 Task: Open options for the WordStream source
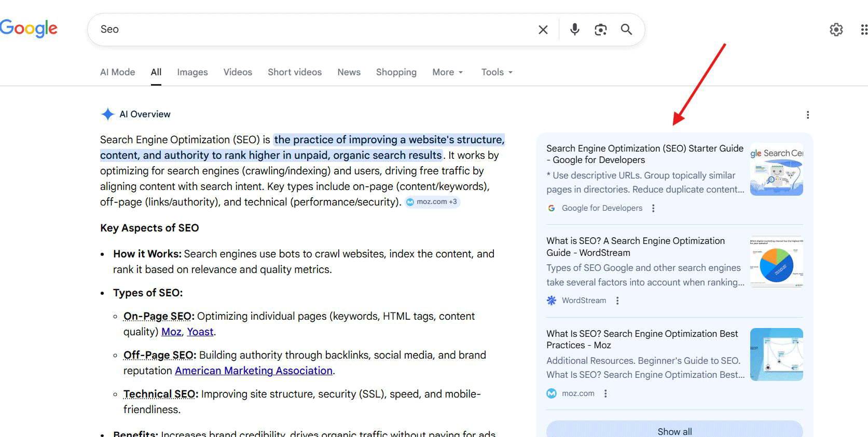(617, 301)
